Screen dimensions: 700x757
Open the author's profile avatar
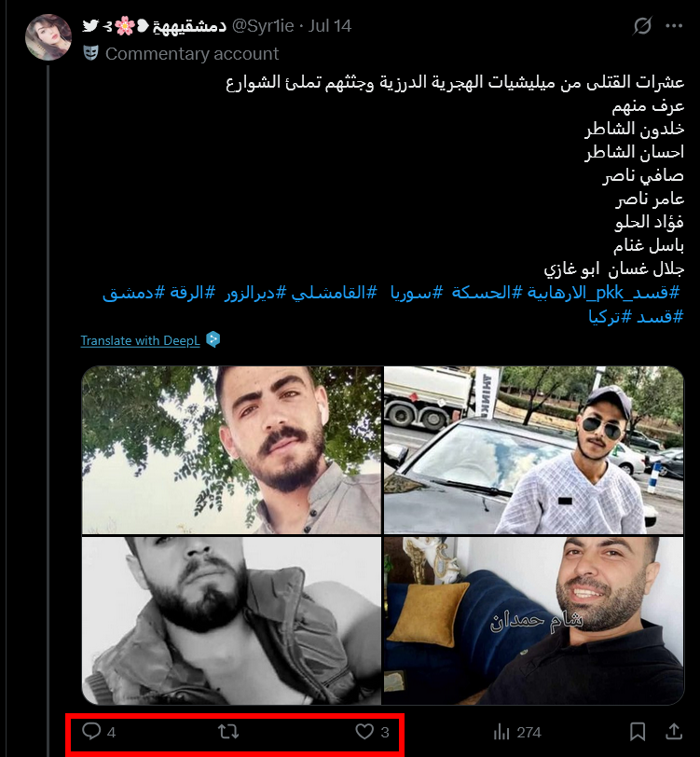tap(48, 37)
